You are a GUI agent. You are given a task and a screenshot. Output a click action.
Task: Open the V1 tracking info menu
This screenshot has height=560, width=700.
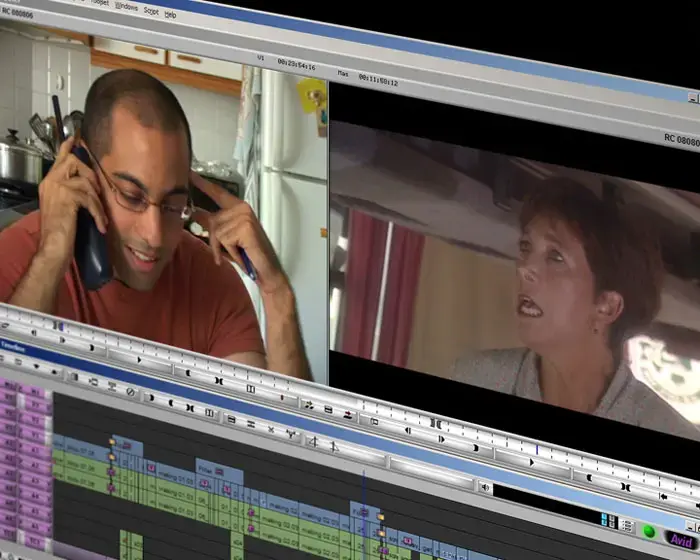261,58
